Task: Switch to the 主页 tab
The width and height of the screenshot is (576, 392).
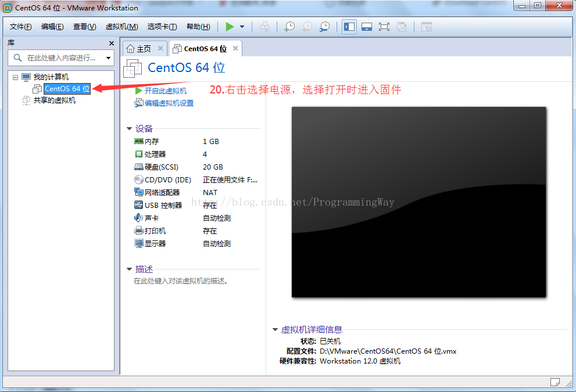Action: point(139,49)
